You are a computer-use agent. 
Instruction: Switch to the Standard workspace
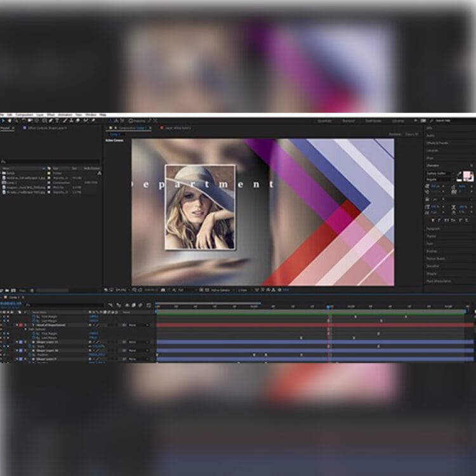pos(348,121)
